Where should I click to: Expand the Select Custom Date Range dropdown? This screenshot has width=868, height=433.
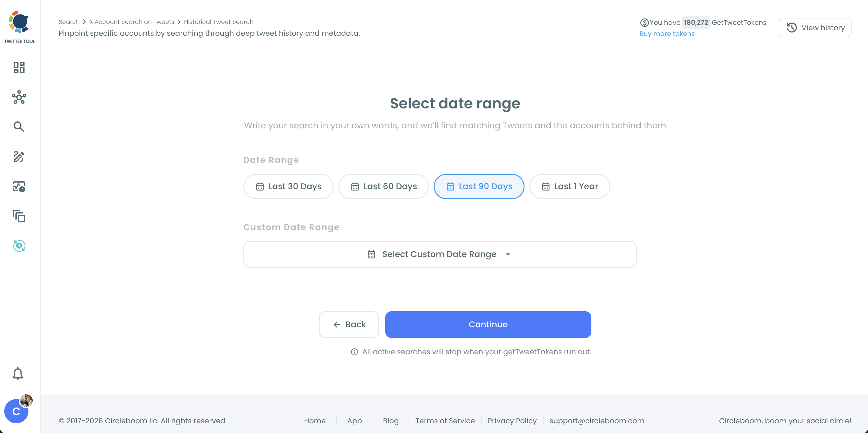pyautogui.click(x=440, y=254)
